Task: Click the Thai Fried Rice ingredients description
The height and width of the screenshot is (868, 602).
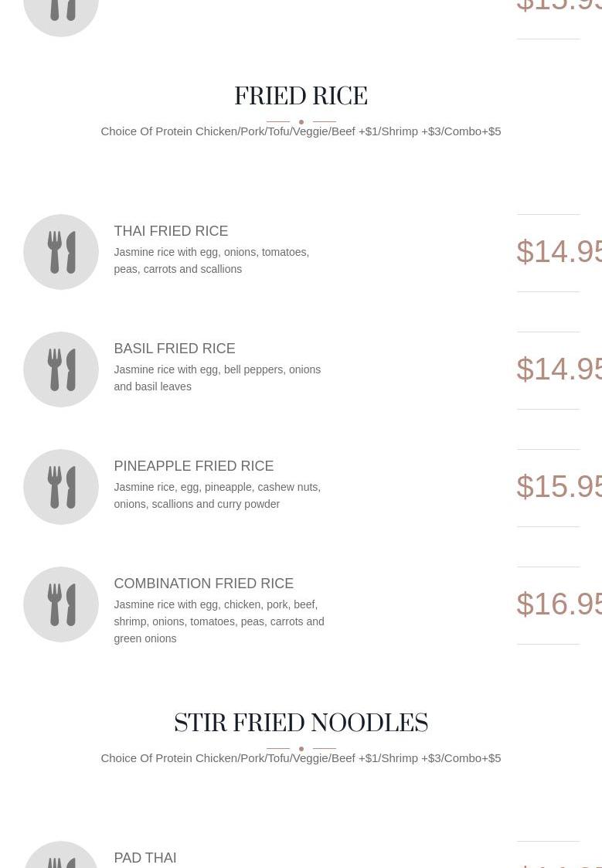Action: [x=212, y=260]
